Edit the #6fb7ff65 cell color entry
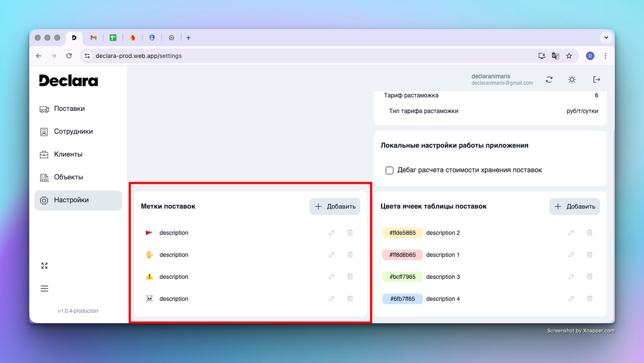This screenshot has height=363, width=644. [x=571, y=299]
